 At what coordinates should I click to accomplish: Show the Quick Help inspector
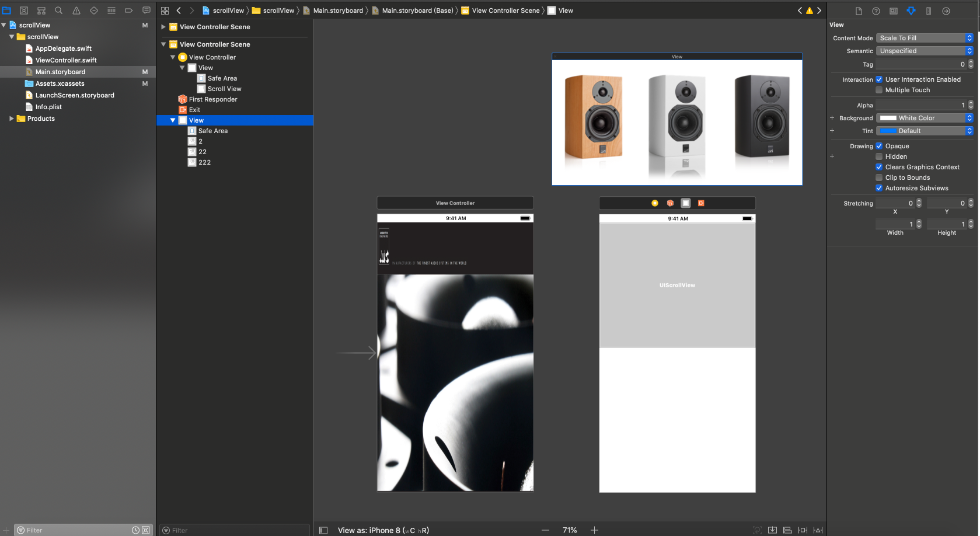pos(876,11)
